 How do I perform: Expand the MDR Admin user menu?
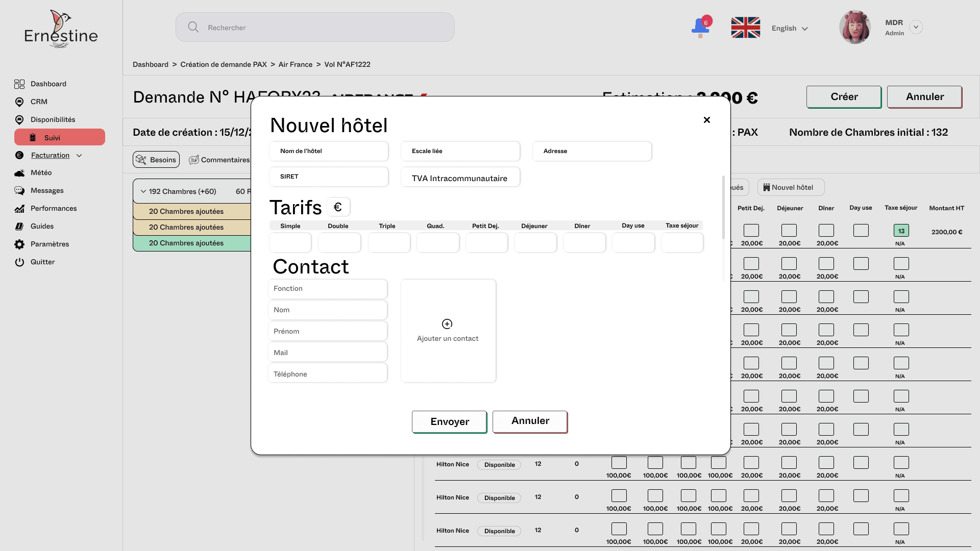(x=916, y=27)
